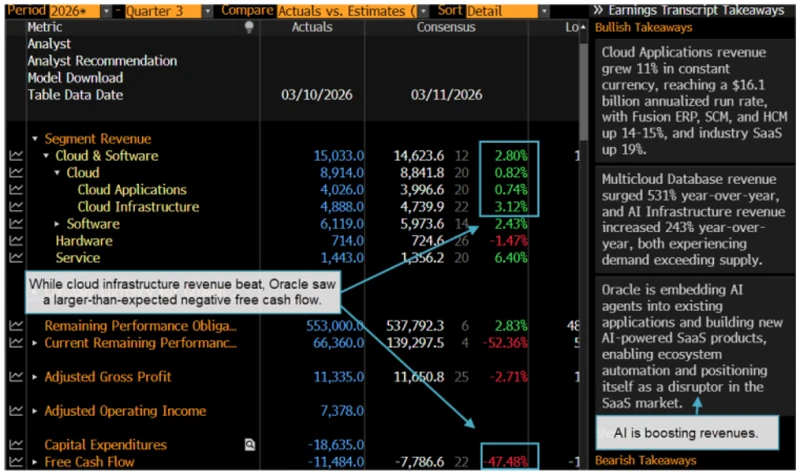Viewport: 800px width, 472px height.
Task: Click the -18,635.0 Capital Expenditures value
Action: [336, 445]
